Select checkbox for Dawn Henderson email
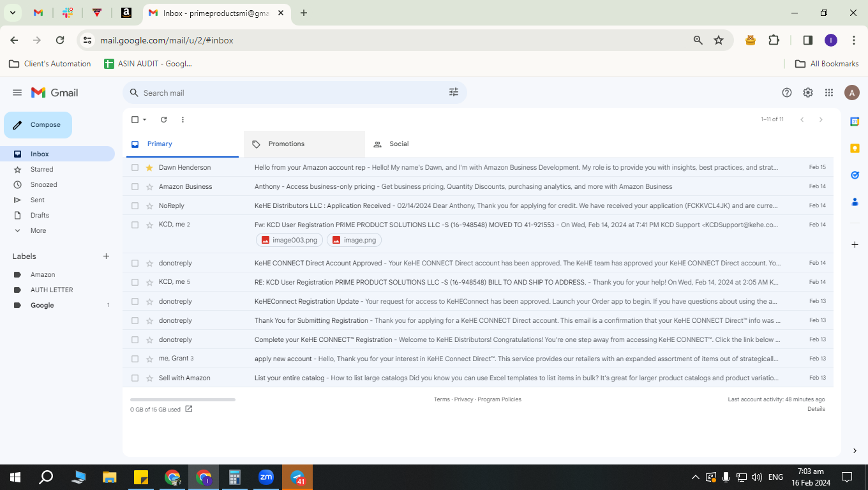Viewport: 868px width, 490px height. [x=135, y=167]
